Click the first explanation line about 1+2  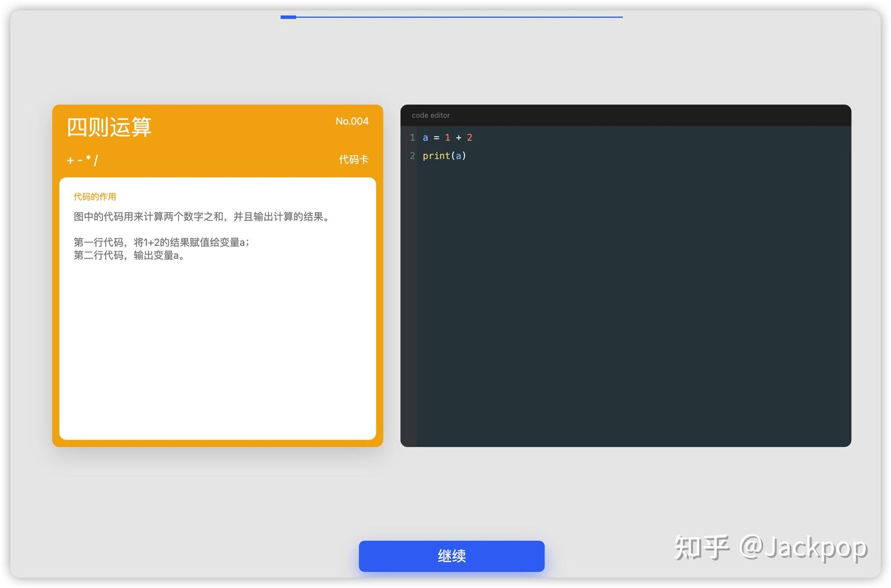pos(161,242)
